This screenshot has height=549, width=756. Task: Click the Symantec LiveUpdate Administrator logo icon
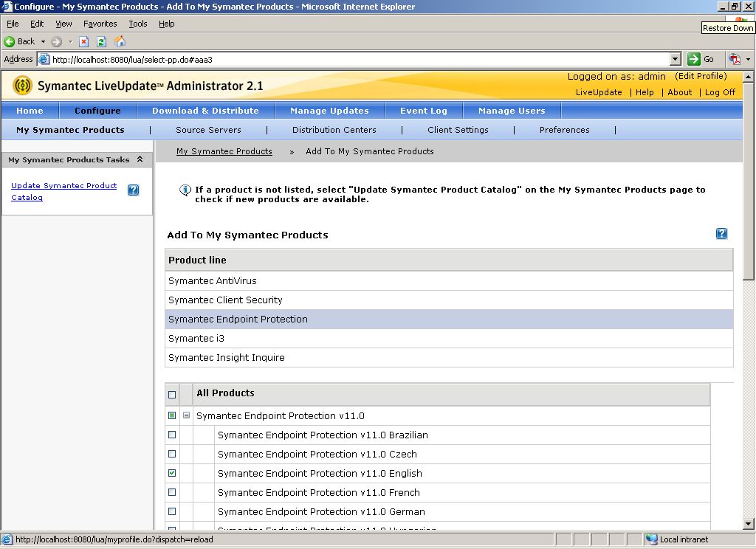coord(23,85)
